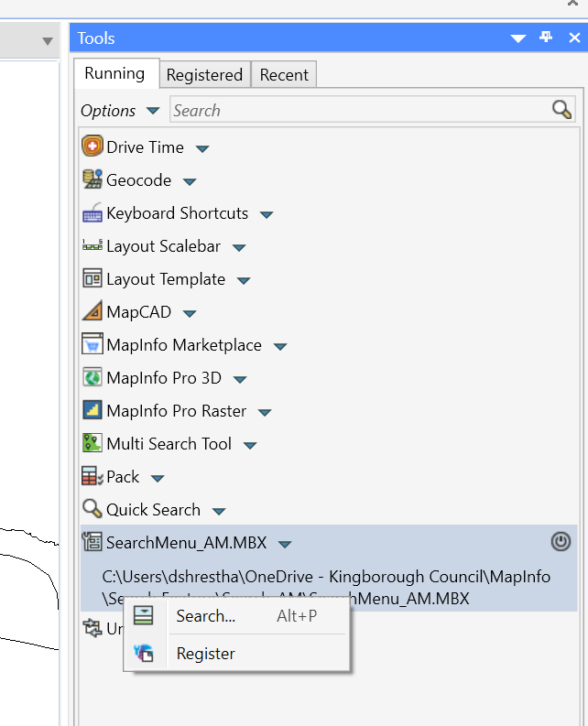Expand the MapCAD dropdown arrow
Screen dimensions: 588x726
click(x=190, y=313)
